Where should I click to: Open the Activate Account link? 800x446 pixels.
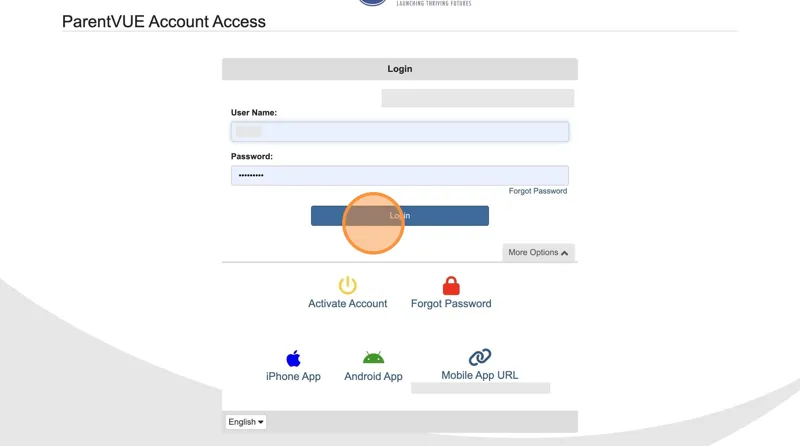(x=347, y=304)
